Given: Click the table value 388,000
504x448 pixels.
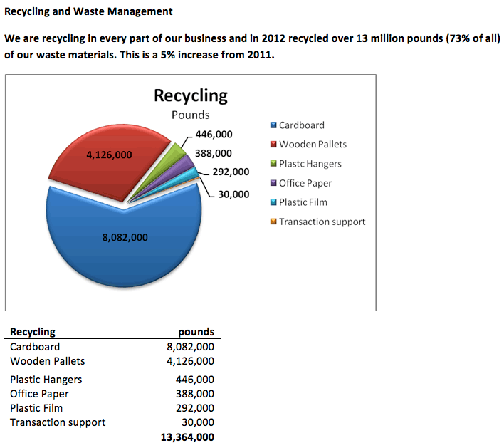Looking at the screenshot, I should pyautogui.click(x=195, y=394).
